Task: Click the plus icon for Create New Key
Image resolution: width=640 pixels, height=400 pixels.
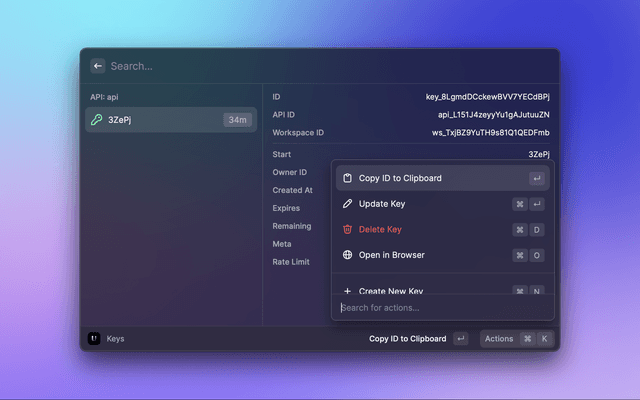Action: pos(347,291)
